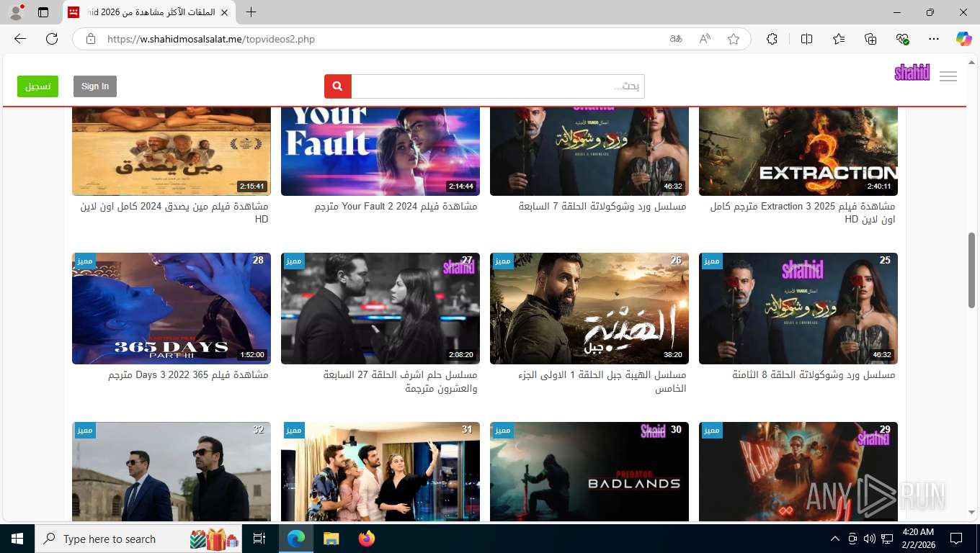The height and width of the screenshot is (553, 980).
Task: Close the current shahid tab
Action: [223, 12]
